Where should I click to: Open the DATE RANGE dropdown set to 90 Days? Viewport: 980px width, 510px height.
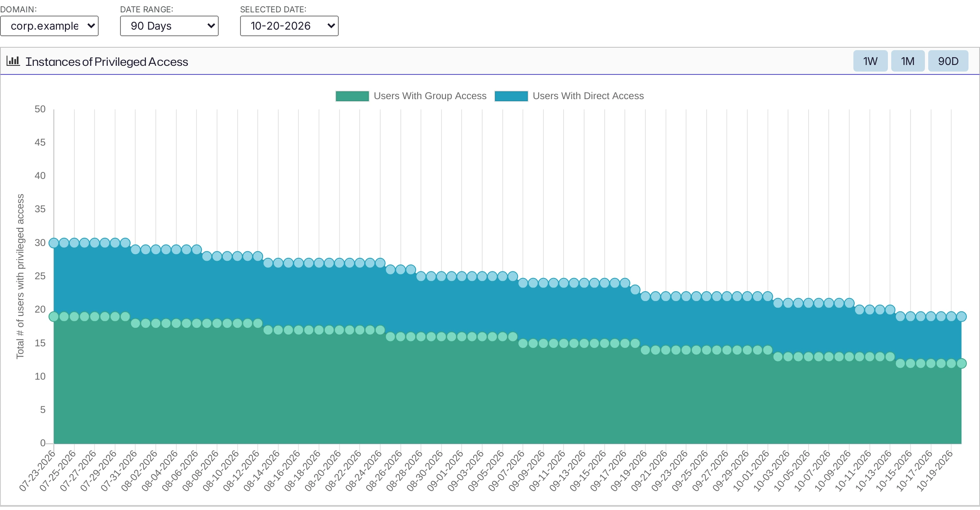(169, 26)
